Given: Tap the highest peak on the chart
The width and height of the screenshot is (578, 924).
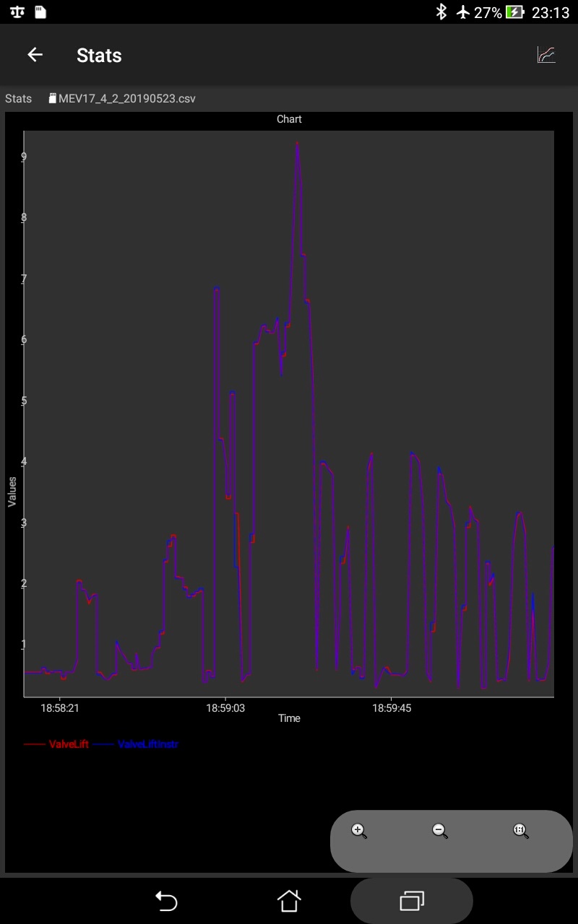Looking at the screenshot, I should click(297, 144).
